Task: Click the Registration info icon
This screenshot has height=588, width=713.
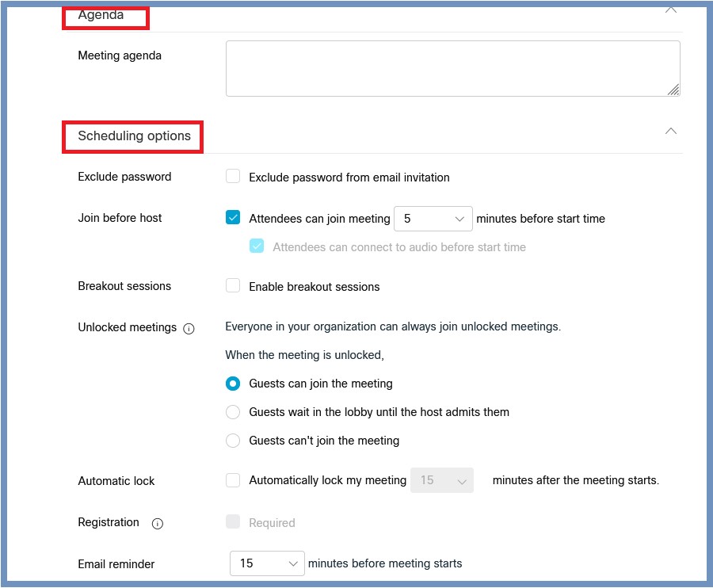Action: click(x=158, y=524)
